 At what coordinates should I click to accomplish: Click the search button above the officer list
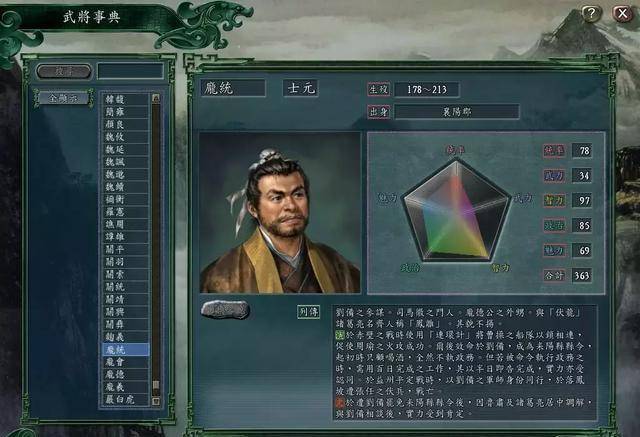pos(64,72)
